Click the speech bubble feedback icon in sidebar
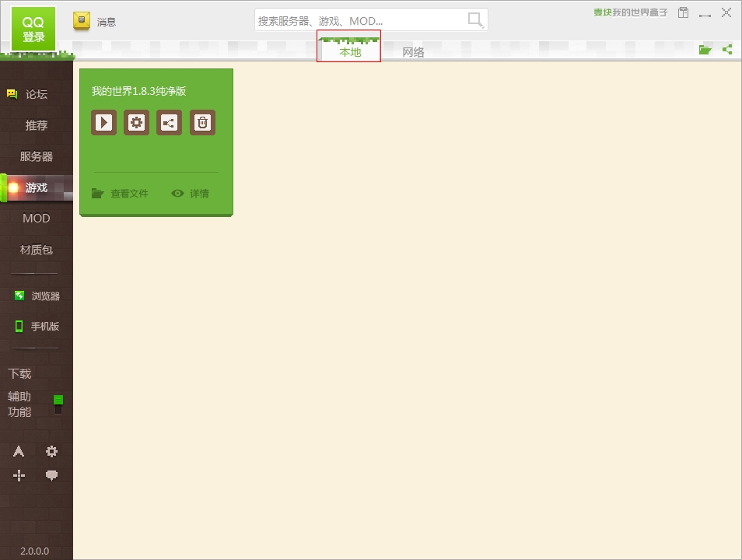742x560 pixels. (51, 475)
